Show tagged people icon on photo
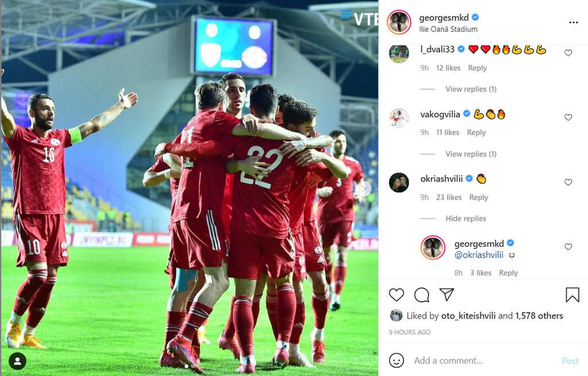This screenshot has height=376, width=588. point(17,361)
